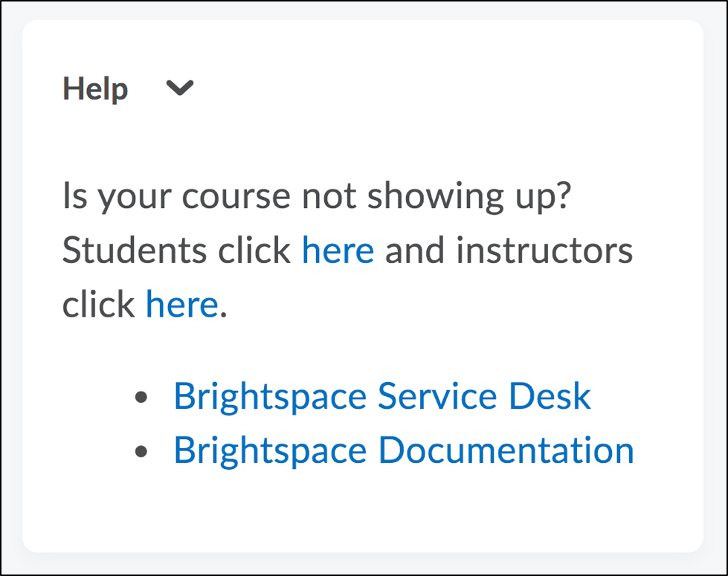Click the "Is your course not showing up?" text
This screenshot has width=728, height=576.
pos(315,197)
